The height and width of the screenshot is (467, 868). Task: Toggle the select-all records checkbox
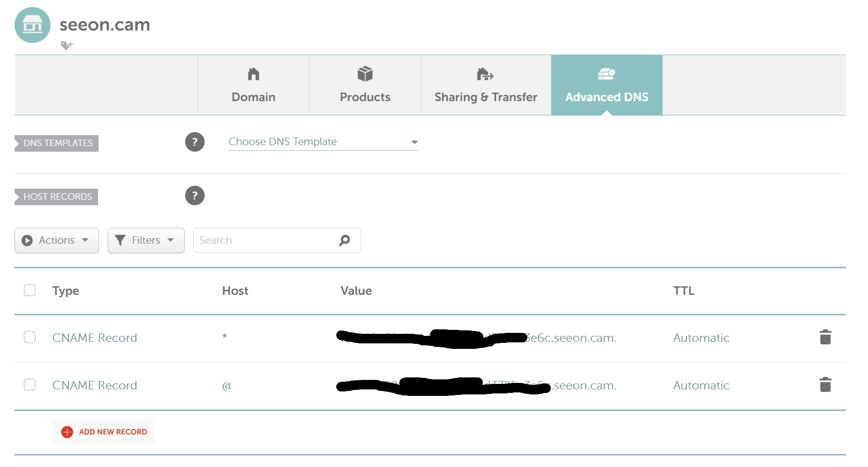[x=30, y=290]
